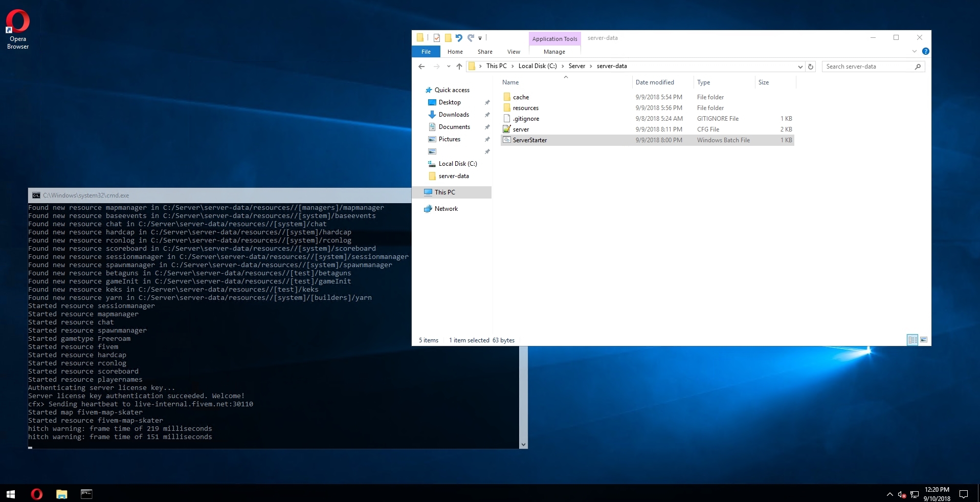Open the Manage tab under Application Tools

(554, 52)
